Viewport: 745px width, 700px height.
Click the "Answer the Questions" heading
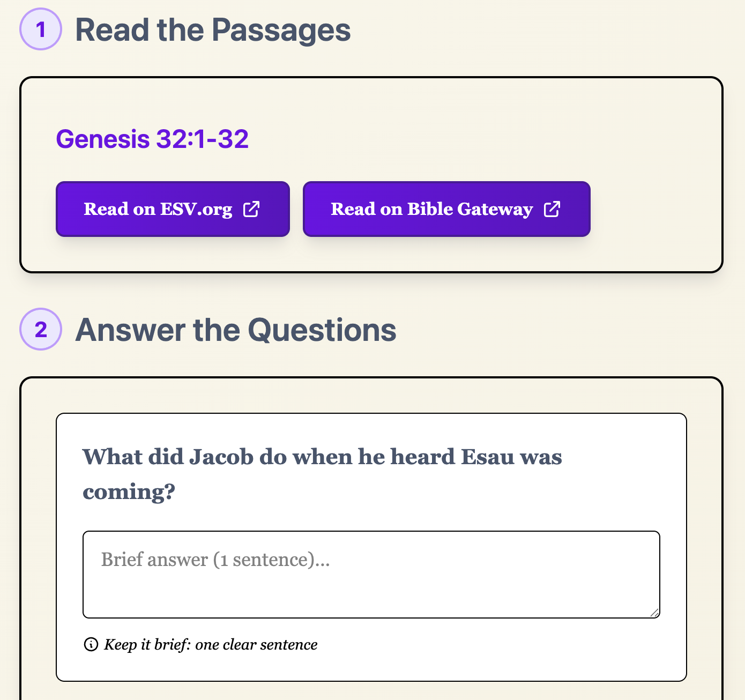[x=236, y=330]
